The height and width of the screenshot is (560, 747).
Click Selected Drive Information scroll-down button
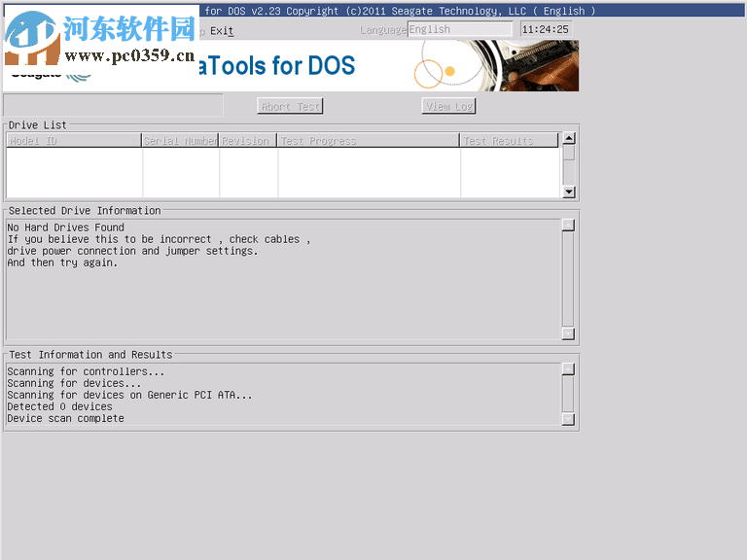(568, 333)
